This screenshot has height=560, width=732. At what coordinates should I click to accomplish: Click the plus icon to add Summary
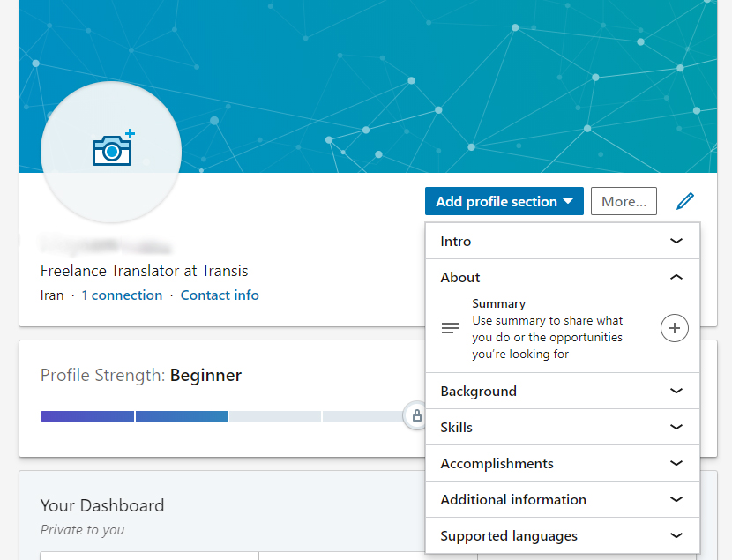pyautogui.click(x=675, y=328)
